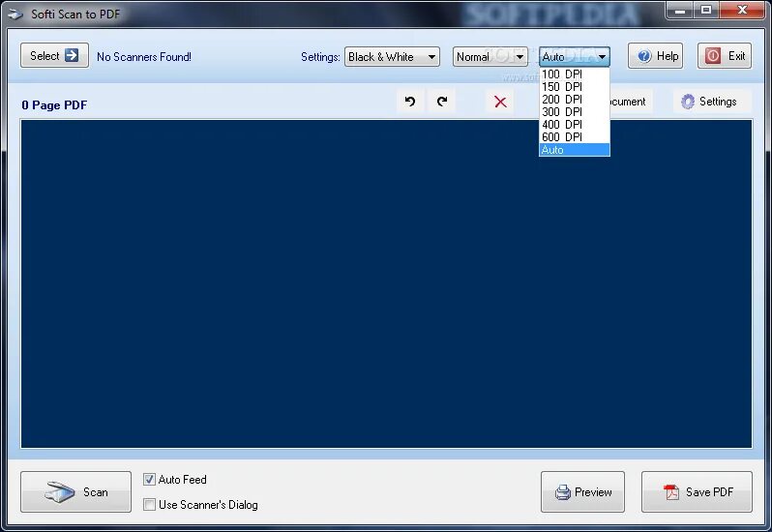This screenshot has width=772, height=532.
Task: Rotate page clockwise
Action: pos(442,102)
